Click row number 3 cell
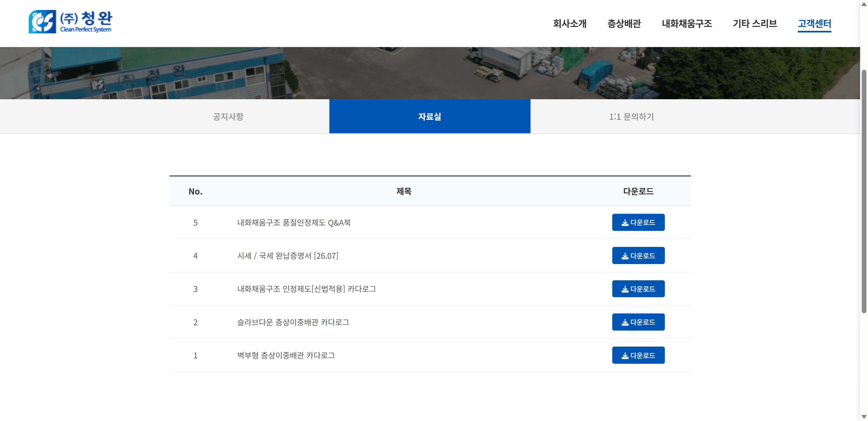Image resolution: width=868 pixels, height=421 pixels. coord(196,289)
